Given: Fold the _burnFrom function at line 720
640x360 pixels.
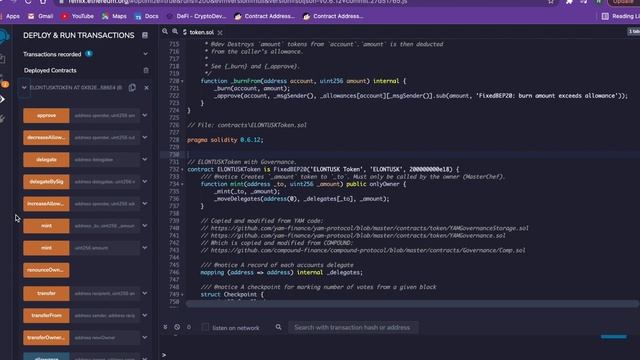Looking at the screenshot, I should (x=182, y=81).
